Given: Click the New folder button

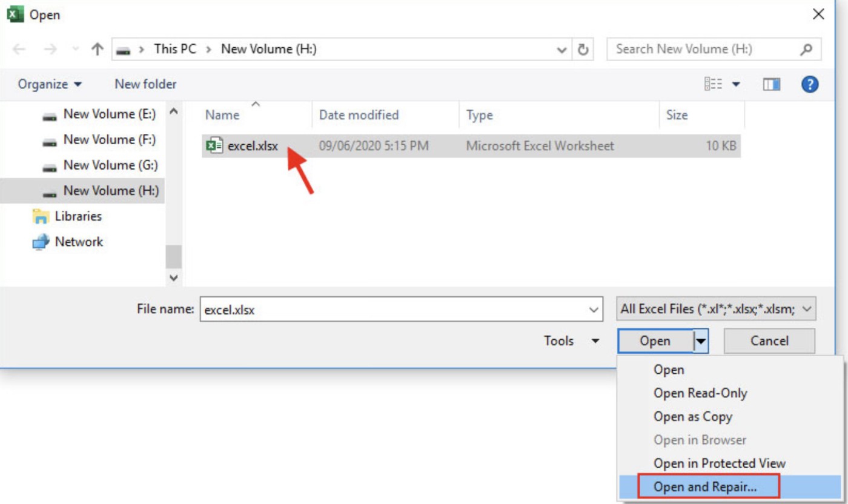Looking at the screenshot, I should [145, 84].
